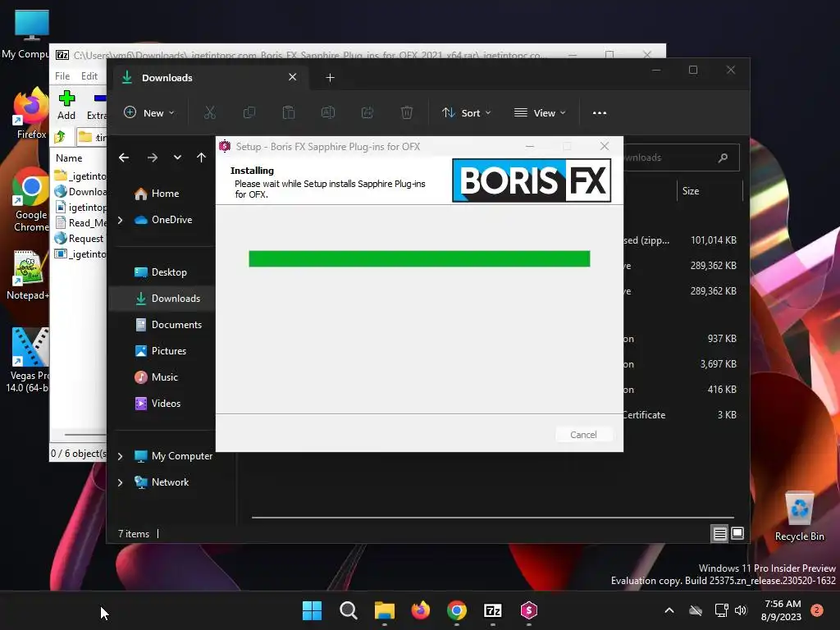840x630 pixels.
Task: Open the Firefox desktop shortcut
Action: coord(30,115)
